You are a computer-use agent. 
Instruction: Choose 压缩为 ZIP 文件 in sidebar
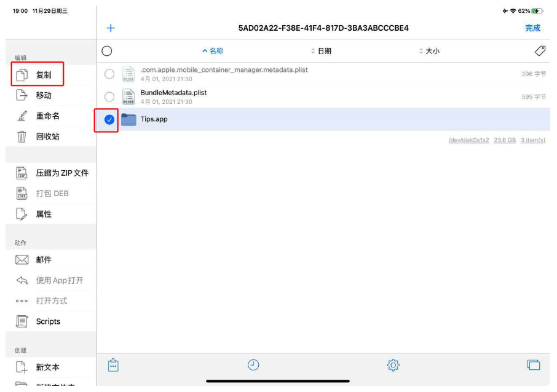(x=61, y=173)
